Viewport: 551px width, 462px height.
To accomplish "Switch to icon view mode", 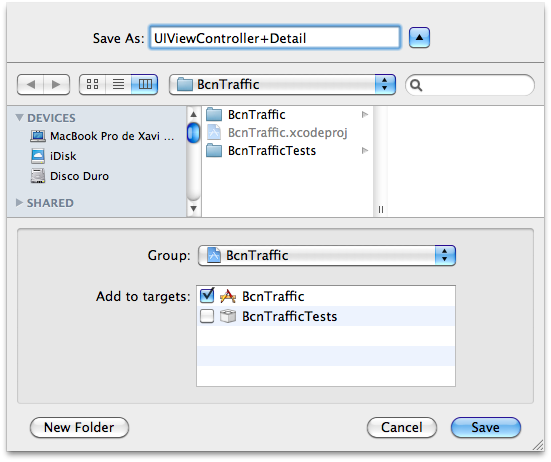I will [92, 84].
